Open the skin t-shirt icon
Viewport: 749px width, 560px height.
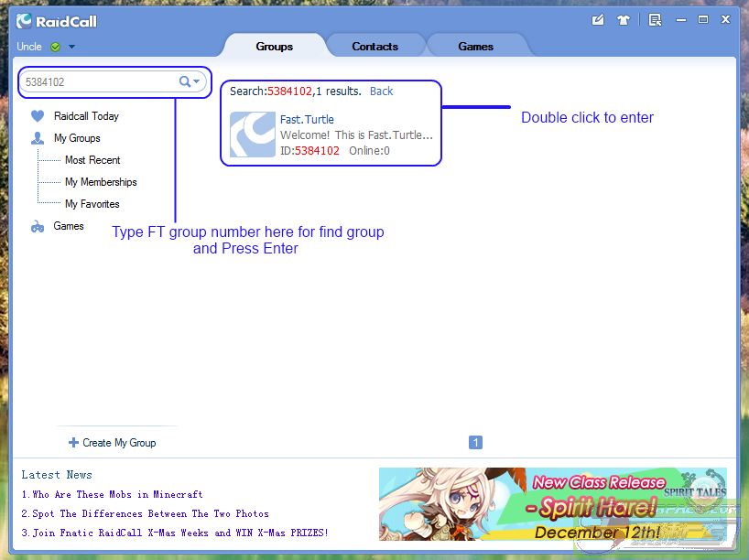623,20
